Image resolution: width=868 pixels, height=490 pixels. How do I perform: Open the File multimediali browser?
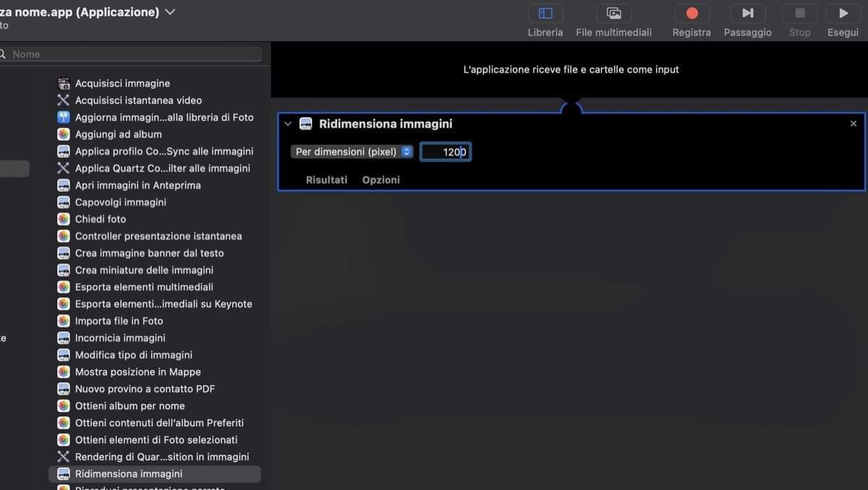point(613,20)
